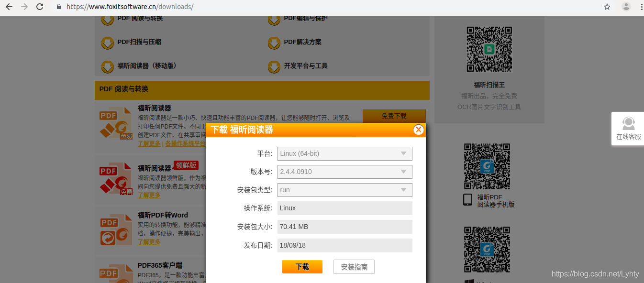This screenshot has height=283, width=644.
Task: Open 在线客服 online support widget
Action: pyautogui.click(x=628, y=129)
